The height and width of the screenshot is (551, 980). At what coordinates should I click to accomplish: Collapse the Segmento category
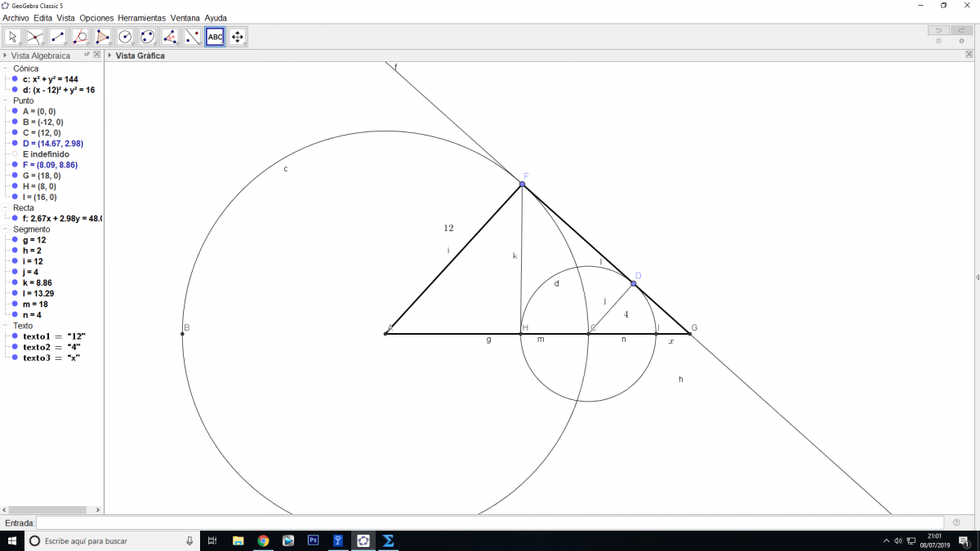(x=7, y=229)
